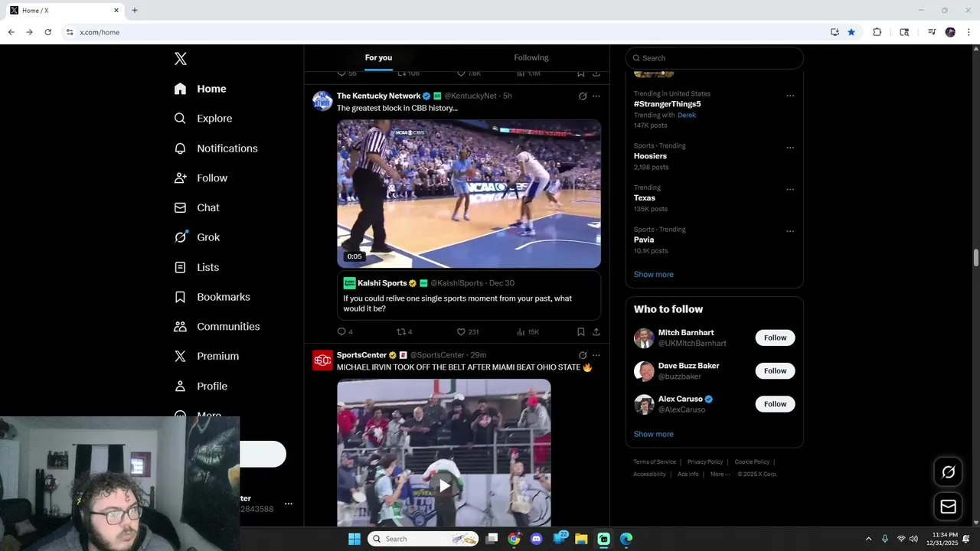Open Bookmarks from the sidebar
Screen dimensions: 980x551
coord(212,297)
